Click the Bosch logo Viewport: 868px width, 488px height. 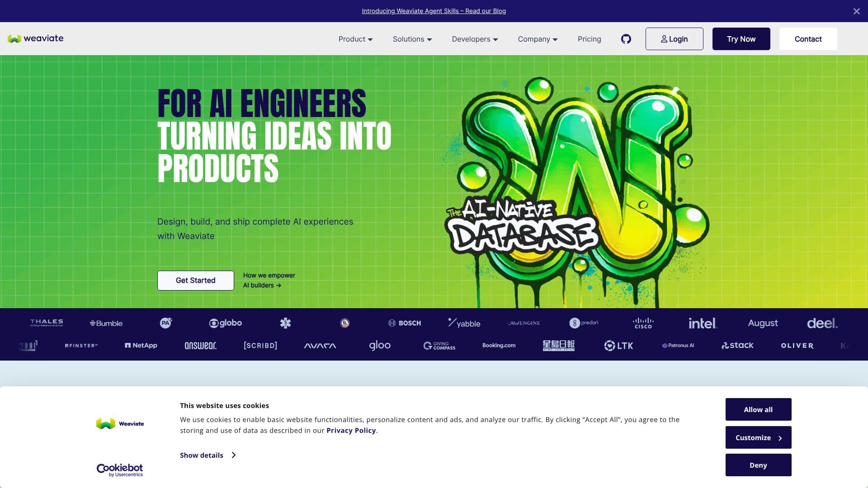405,323
